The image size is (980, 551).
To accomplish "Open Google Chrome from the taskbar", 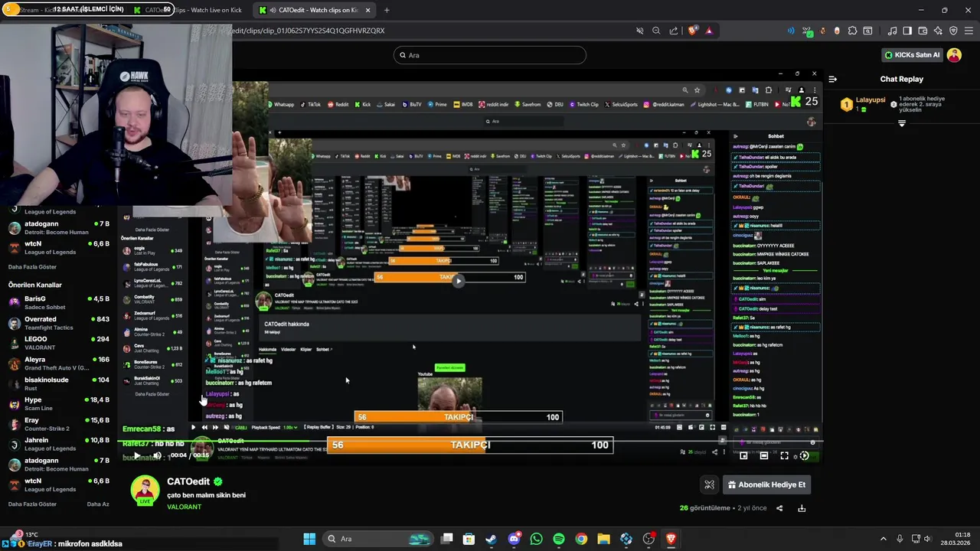I will (581, 539).
